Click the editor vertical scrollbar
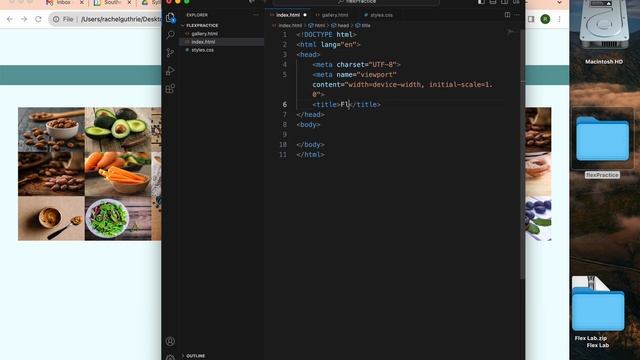Image resolution: width=640 pixels, height=360 pixels. point(522,155)
